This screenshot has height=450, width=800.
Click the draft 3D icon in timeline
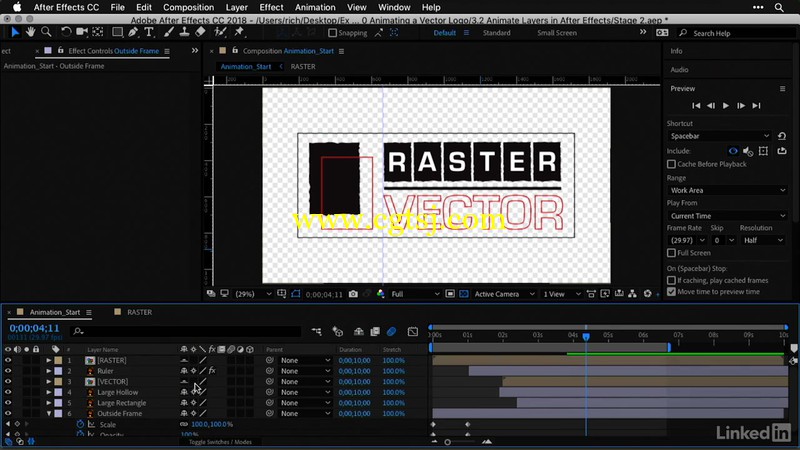[337, 332]
